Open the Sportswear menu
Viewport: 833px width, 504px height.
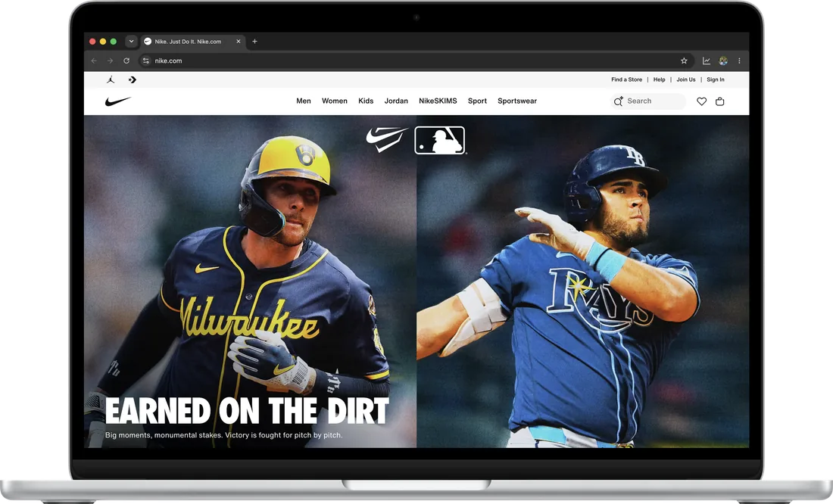click(517, 101)
